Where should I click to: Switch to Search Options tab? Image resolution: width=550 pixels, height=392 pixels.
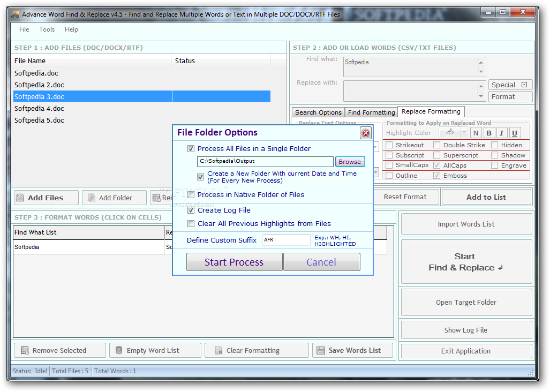(318, 112)
